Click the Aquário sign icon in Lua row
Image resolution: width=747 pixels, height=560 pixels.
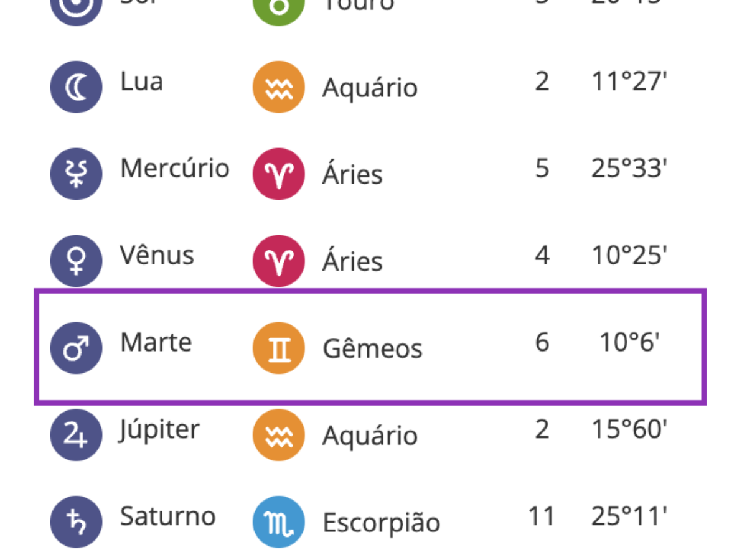pyautogui.click(x=279, y=87)
